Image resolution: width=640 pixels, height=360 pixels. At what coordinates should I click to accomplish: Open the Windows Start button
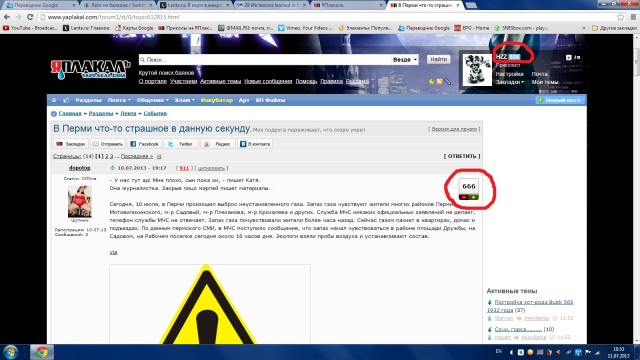(x=11, y=352)
